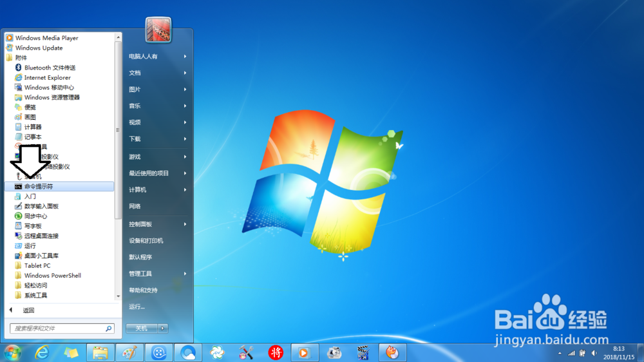Open the sticky notes taskbar icon
The width and height of the screenshot is (644, 362).
[x=71, y=352]
